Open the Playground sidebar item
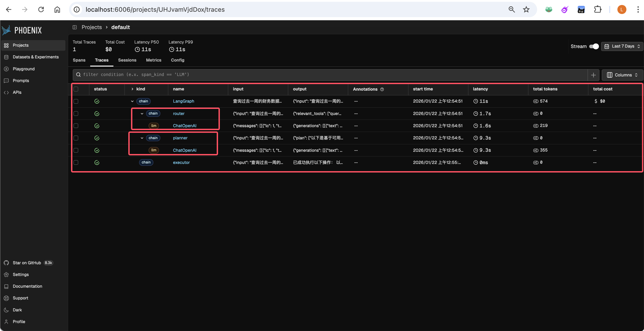 coord(23,69)
